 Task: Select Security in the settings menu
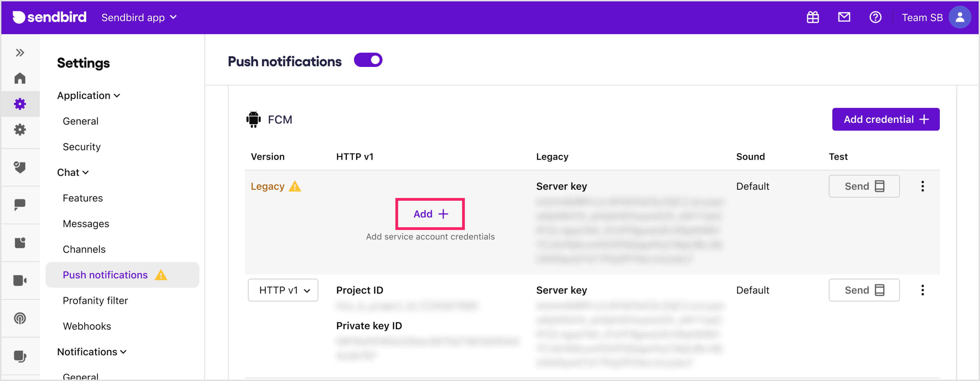pos(81,147)
